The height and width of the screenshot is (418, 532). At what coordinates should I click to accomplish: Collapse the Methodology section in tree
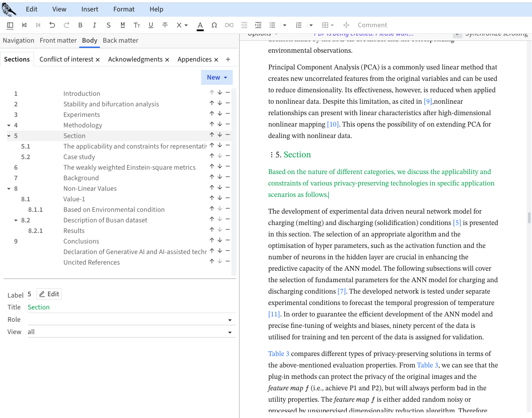click(9, 125)
